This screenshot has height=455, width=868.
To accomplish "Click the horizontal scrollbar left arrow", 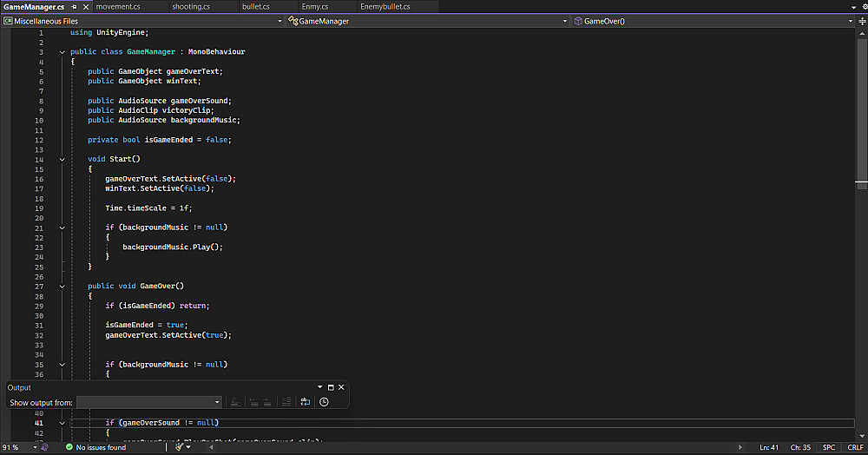I will pos(211,447).
